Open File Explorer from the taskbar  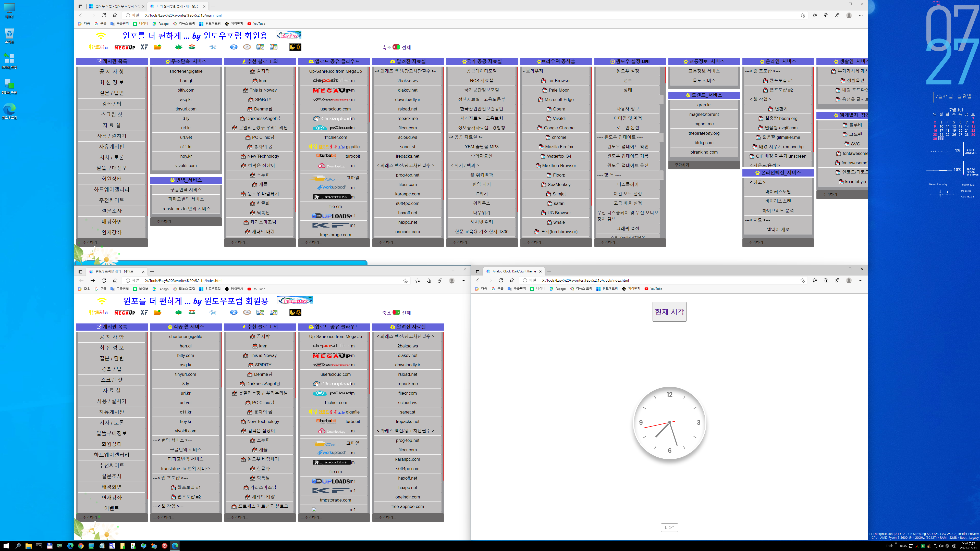point(28,546)
